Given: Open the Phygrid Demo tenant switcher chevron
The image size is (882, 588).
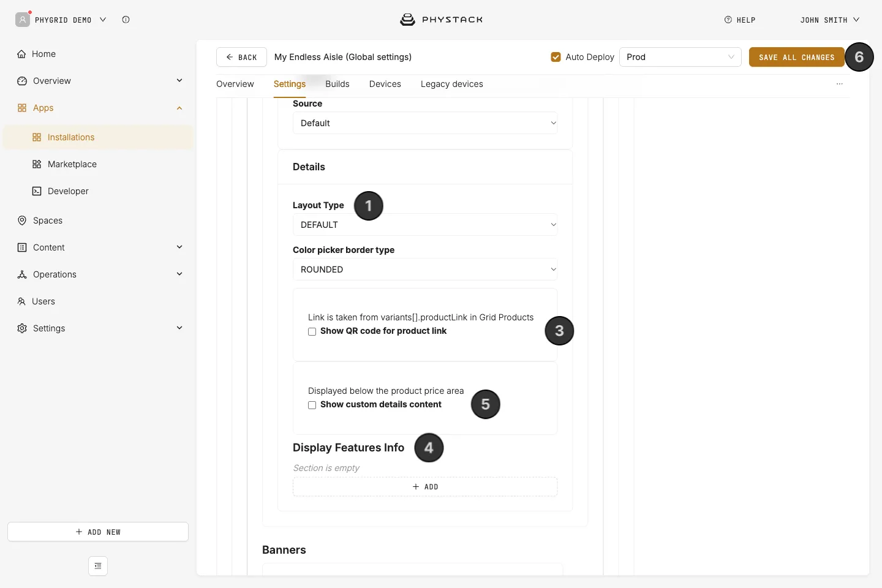Looking at the screenshot, I should click(x=103, y=20).
